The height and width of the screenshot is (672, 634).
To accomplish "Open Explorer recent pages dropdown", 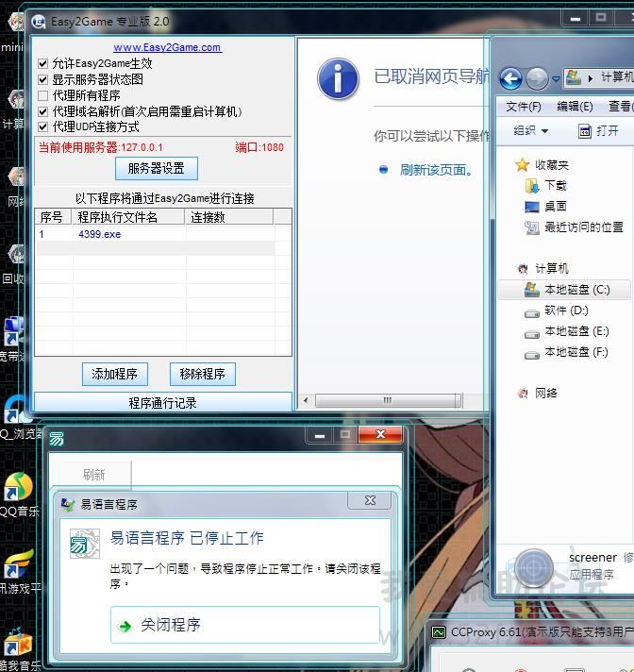I will [556, 79].
